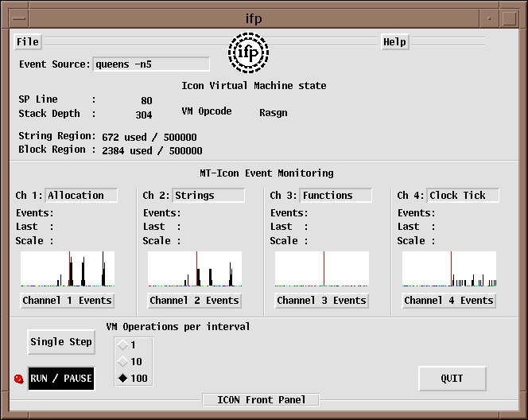This screenshot has height=420, width=528.
Task: Click the Clock Tick channel histogram
Action: tap(449, 269)
